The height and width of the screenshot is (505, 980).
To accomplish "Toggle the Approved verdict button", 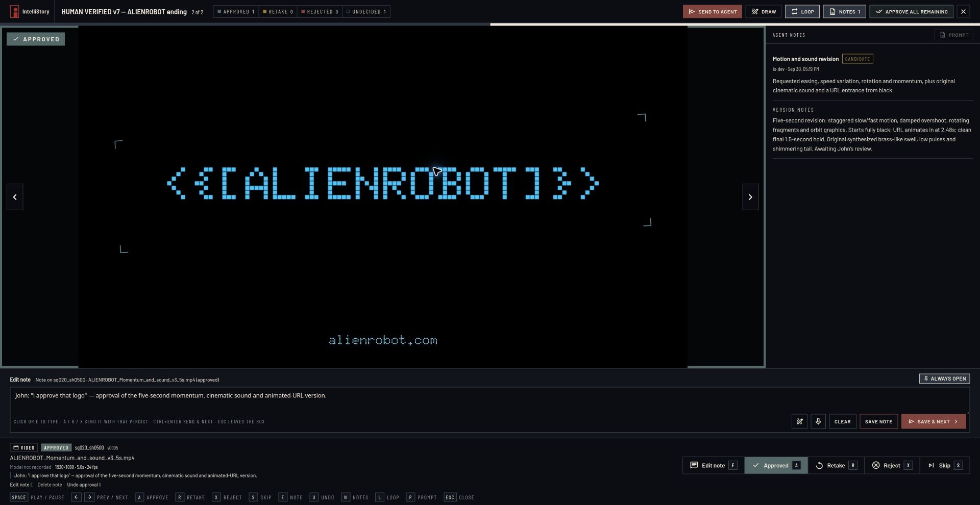I will (776, 465).
